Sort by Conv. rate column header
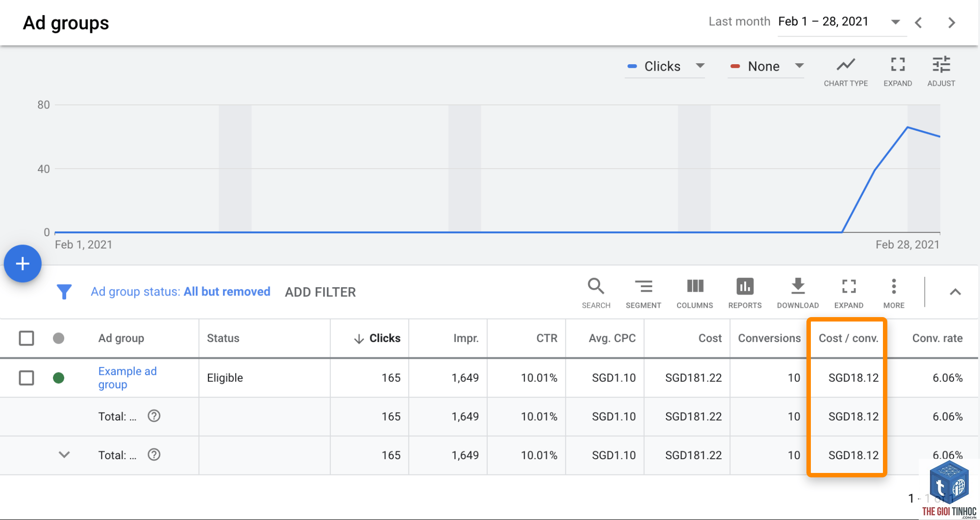This screenshot has height=520, width=980. point(937,338)
